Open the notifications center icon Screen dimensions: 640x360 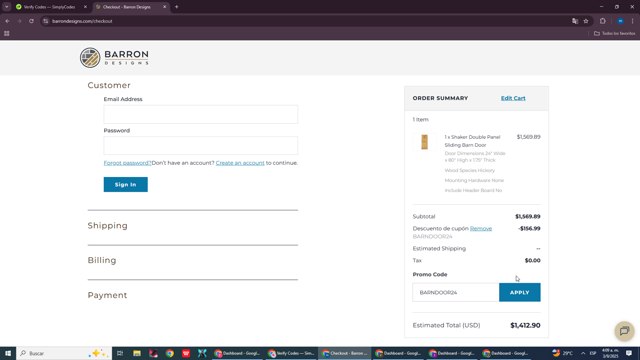629,353
